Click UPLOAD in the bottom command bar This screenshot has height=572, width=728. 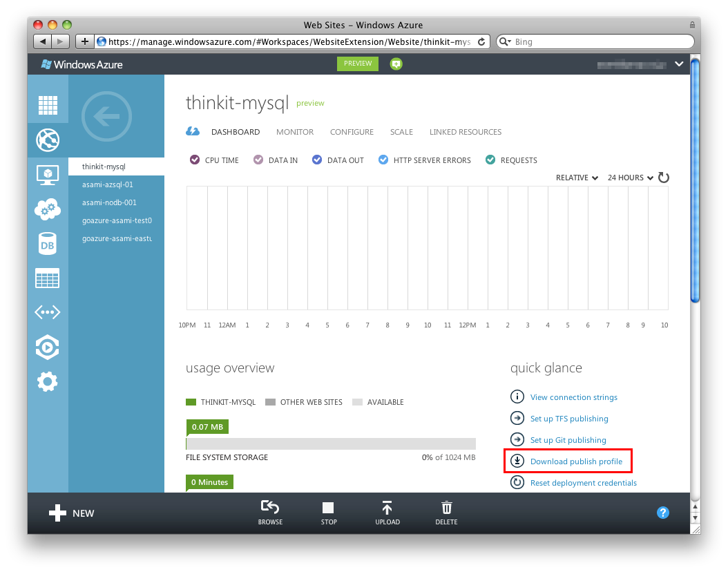[387, 513]
